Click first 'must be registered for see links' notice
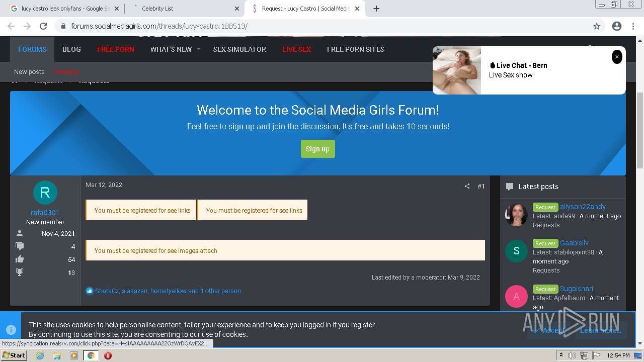Image resolution: width=644 pixels, height=362 pixels. pos(141,210)
